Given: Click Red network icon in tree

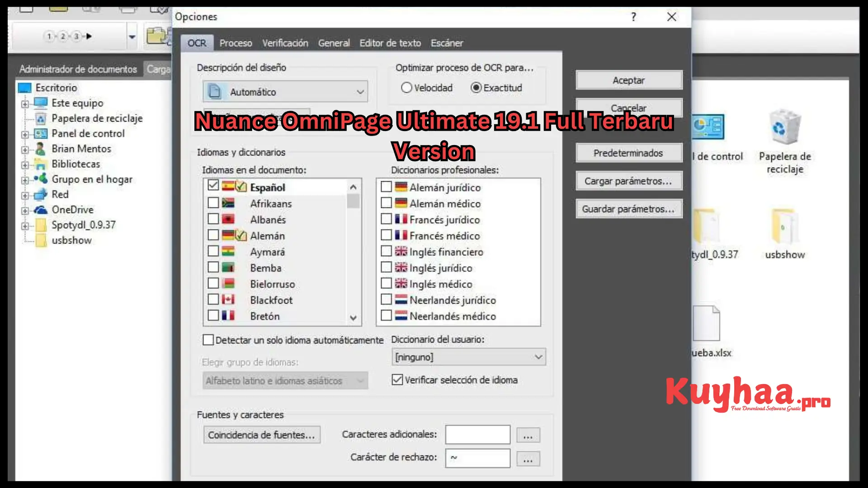Looking at the screenshot, I should 41,194.
